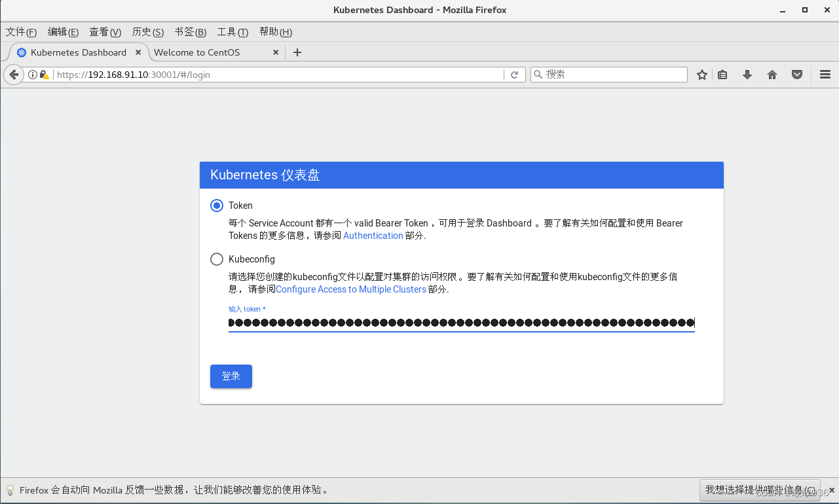
Task: Maximize the Firefox window
Action: 805,10
